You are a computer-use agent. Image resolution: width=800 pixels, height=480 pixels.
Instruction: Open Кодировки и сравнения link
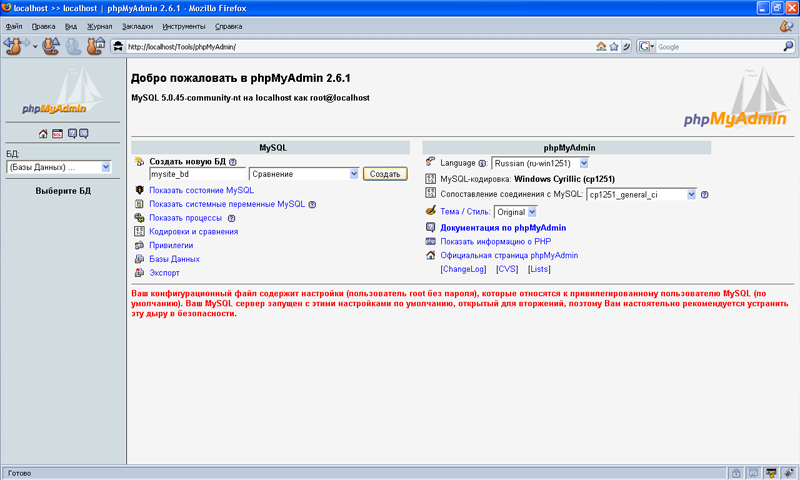coord(194,232)
